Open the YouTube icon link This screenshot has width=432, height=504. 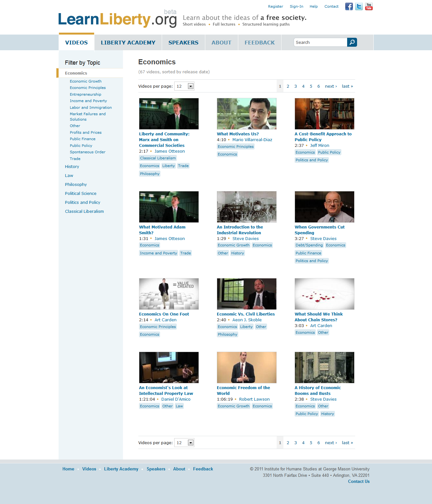369,6
